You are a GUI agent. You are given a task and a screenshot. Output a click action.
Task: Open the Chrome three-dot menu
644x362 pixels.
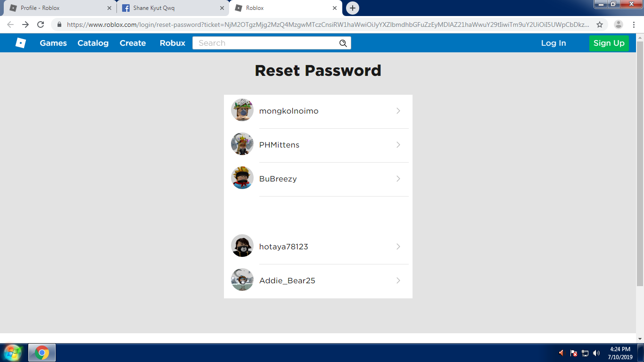(634, 25)
